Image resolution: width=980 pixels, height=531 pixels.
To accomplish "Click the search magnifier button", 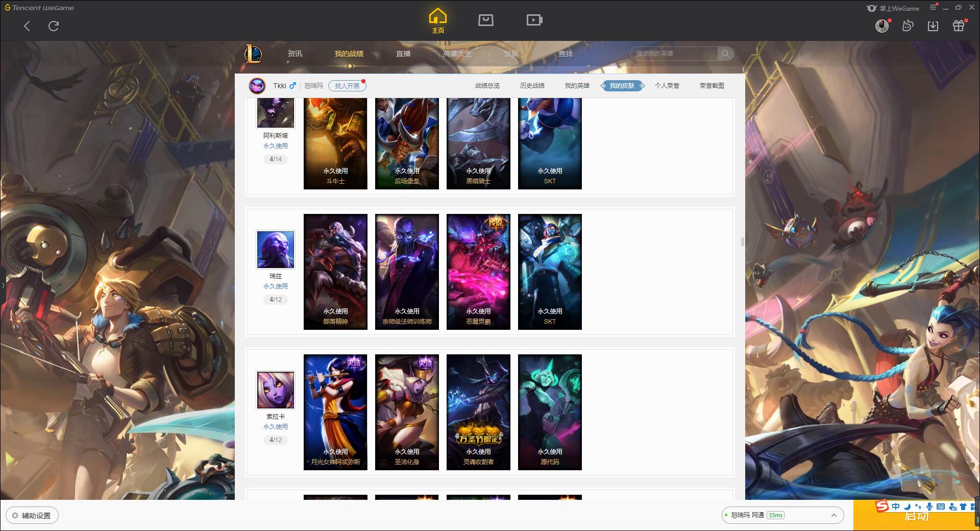I will click(725, 54).
